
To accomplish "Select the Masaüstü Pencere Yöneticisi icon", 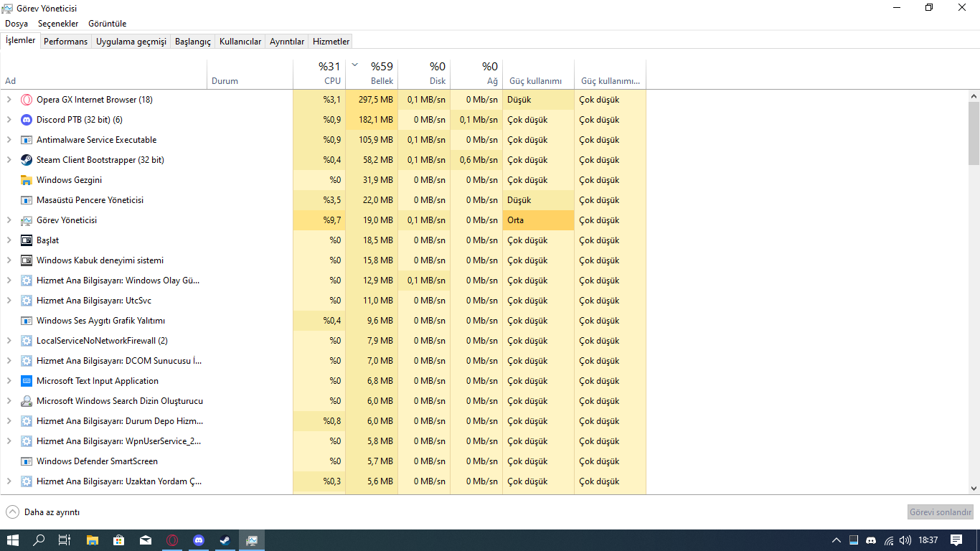I will (x=27, y=200).
